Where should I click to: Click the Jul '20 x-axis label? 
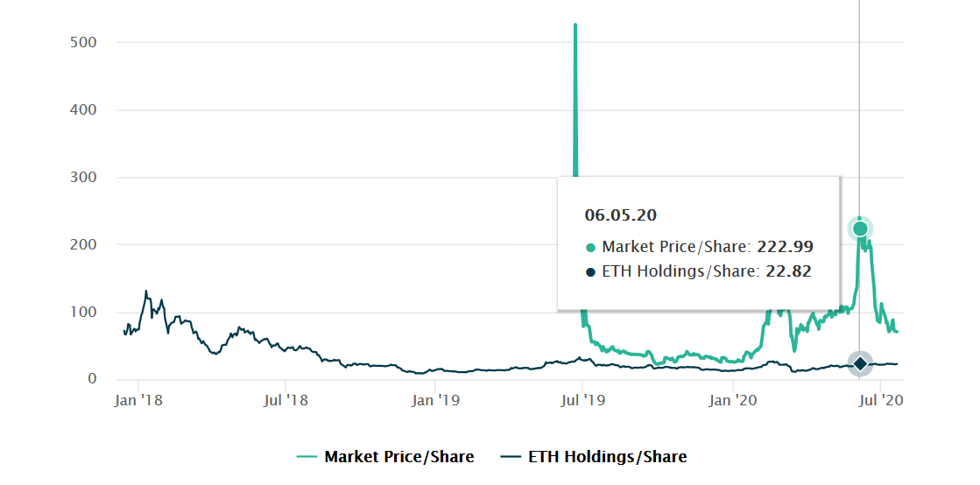click(x=879, y=401)
